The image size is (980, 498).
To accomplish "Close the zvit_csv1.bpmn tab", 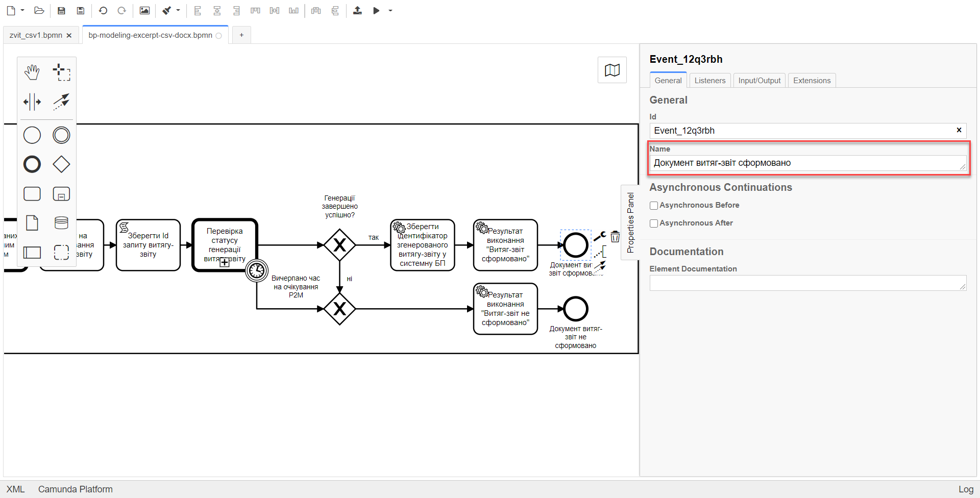I will tap(69, 35).
